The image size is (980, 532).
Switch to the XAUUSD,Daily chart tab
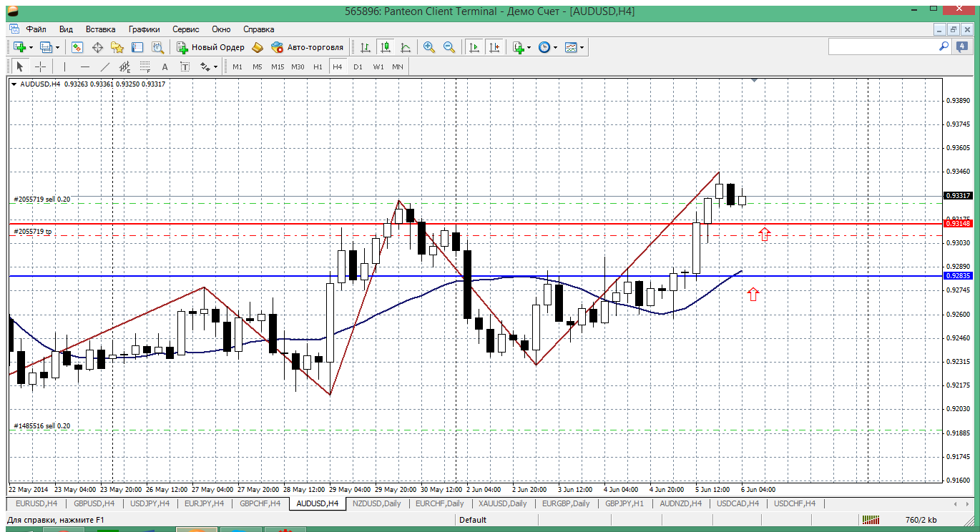click(502, 503)
